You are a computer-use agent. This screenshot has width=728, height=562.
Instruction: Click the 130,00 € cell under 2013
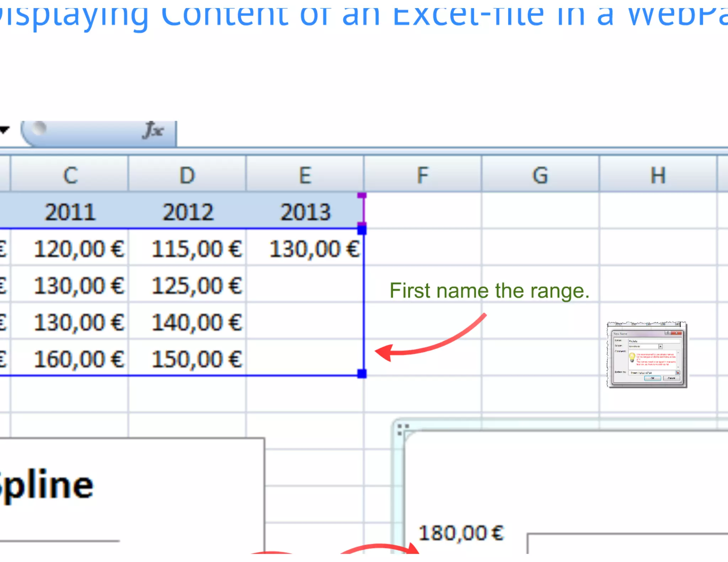click(305, 248)
